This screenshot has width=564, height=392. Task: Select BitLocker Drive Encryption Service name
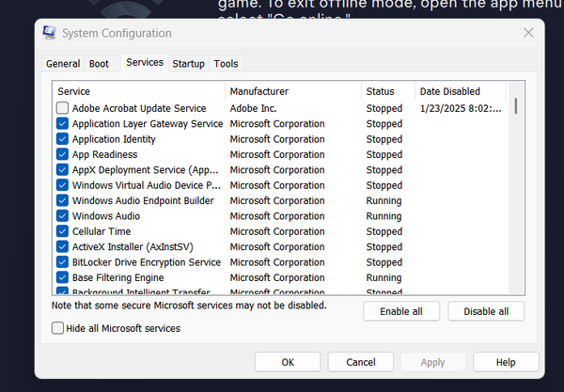coord(147,262)
